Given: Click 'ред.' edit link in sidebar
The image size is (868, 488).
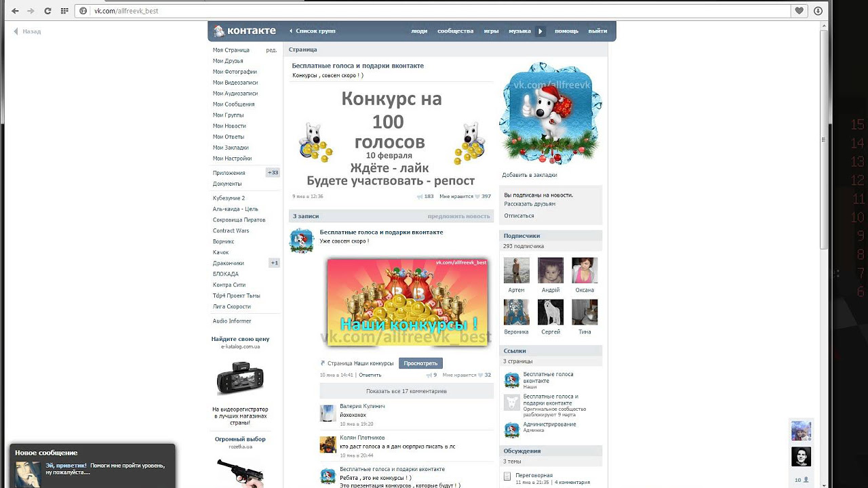Looking at the screenshot, I should coord(271,50).
